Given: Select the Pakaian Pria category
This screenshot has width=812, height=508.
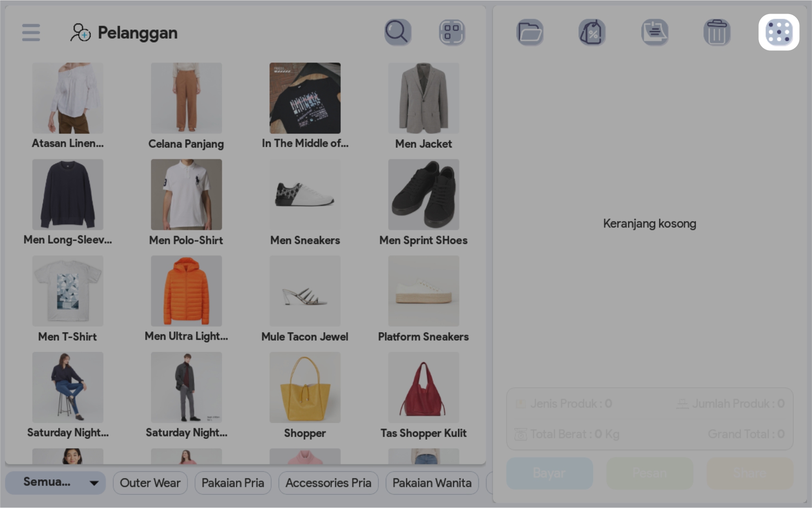Looking at the screenshot, I should tap(233, 483).
